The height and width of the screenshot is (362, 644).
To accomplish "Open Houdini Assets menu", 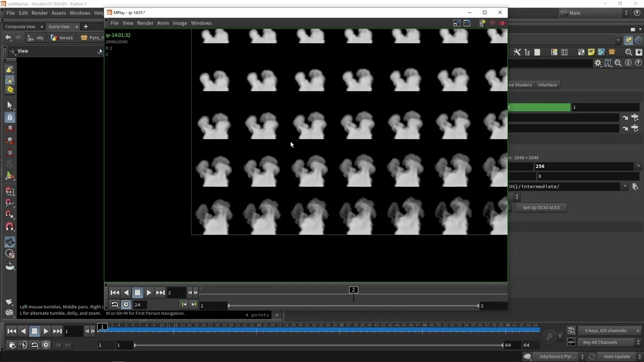I will click(x=58, y=13).
